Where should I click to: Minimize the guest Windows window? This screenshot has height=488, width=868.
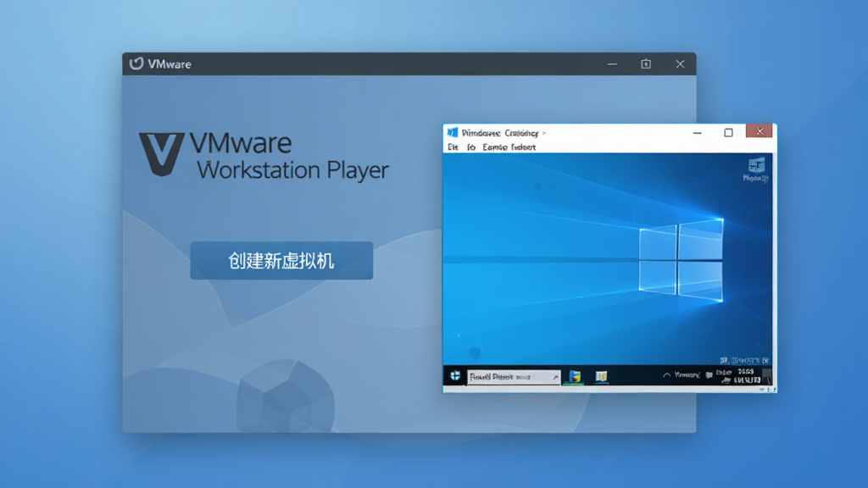click(x=698, y=133)
